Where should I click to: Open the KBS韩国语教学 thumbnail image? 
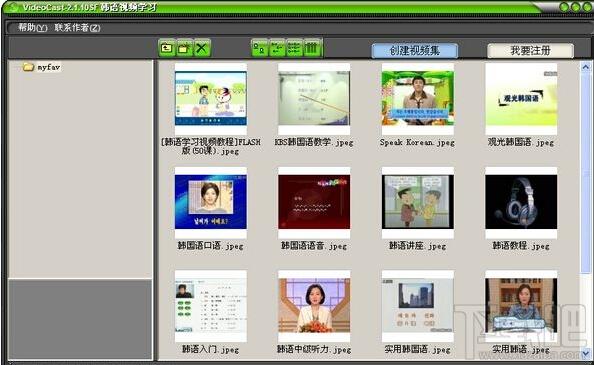[314, 98]
